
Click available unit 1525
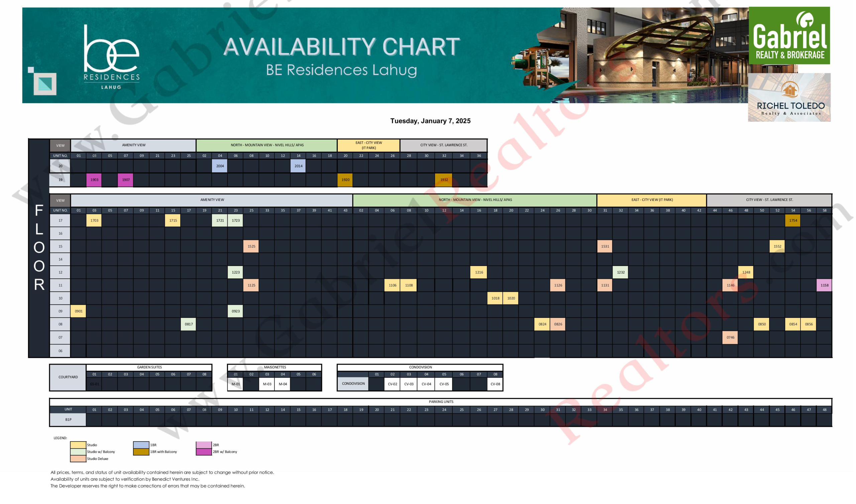[251, 246]
